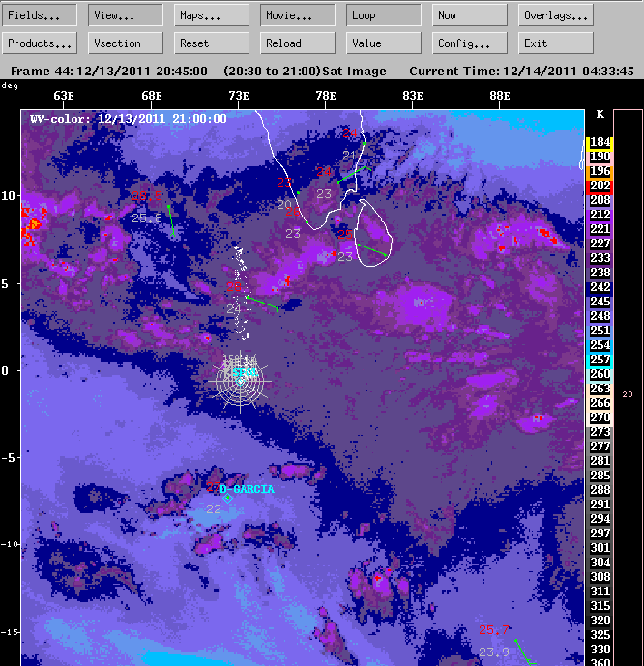Reload the satellite data
Image resolution: width=644 pixels, height=666 pixels.
coord(298,43)
